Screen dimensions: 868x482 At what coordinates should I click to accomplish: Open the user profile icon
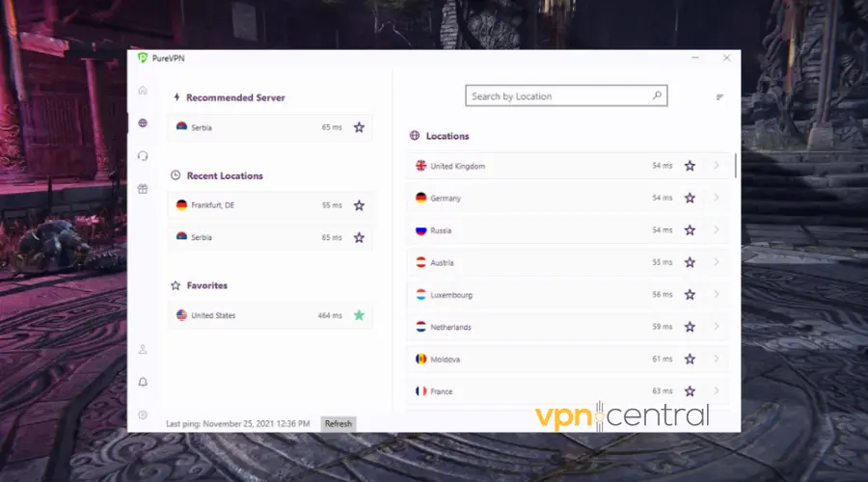(x=143, y=349)
